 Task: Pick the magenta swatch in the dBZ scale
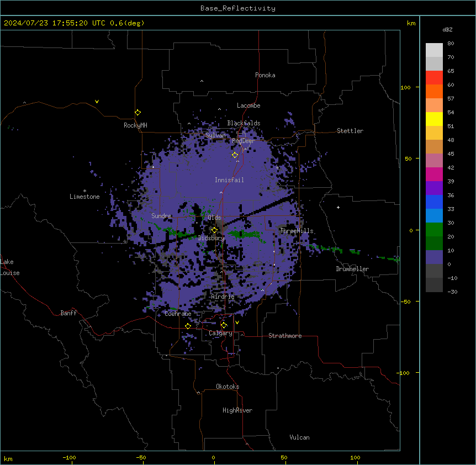pos(434,174)
